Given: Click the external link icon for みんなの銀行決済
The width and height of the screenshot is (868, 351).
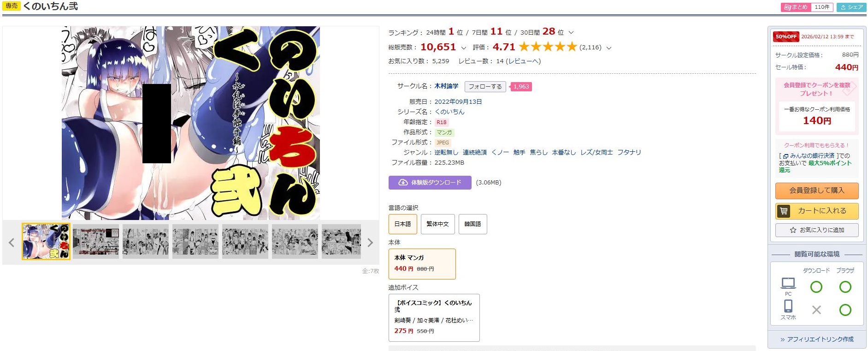Looking at the screenshot, I should (785, 156).
